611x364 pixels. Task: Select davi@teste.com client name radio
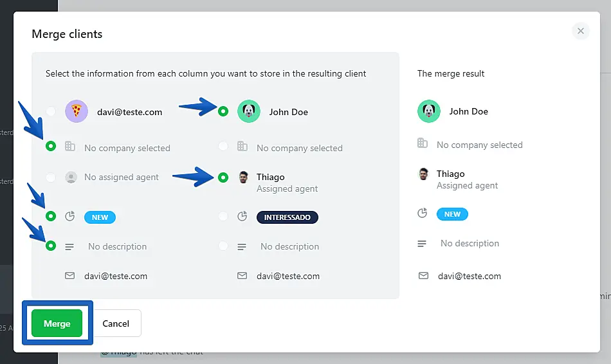[x=51, y=112]
